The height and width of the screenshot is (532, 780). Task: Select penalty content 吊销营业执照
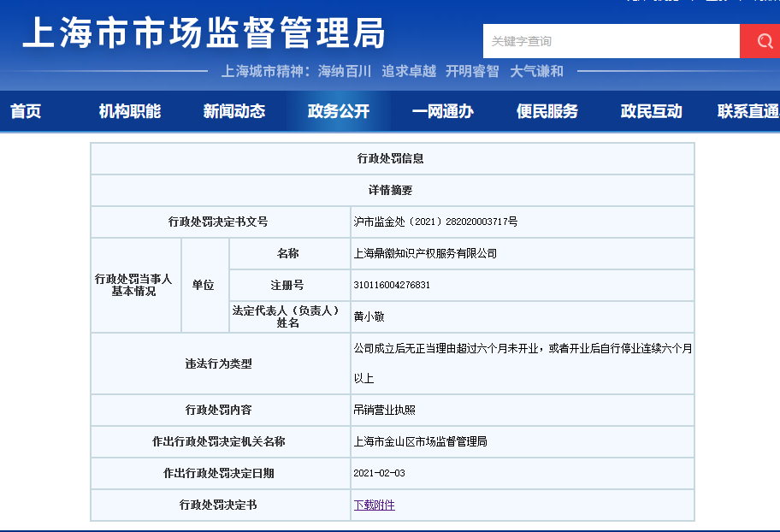point(384,410)
